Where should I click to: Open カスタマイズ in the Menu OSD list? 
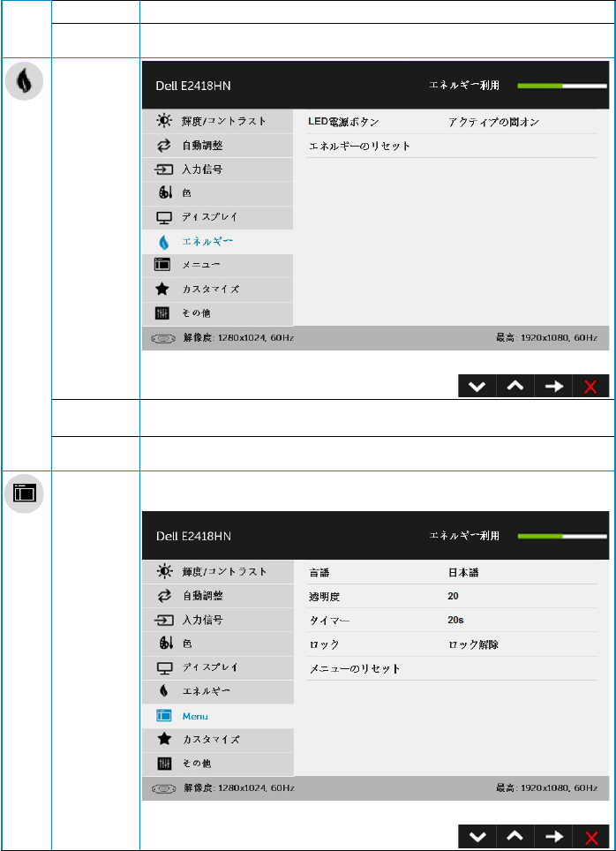(x=218, y=739)
